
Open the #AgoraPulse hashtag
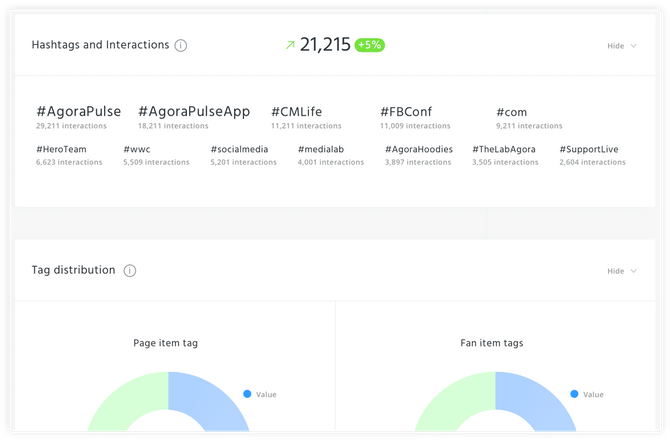tap(78, 112)
